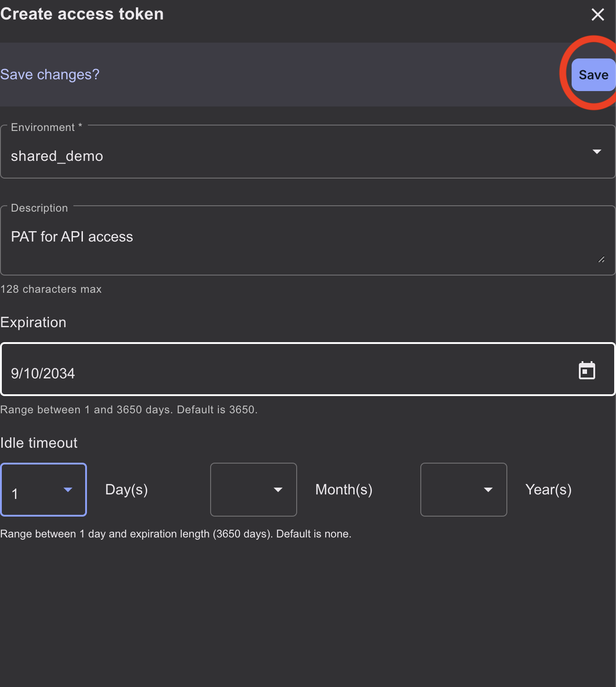Screen dimensions: 616x687
Task: Click the Expiration date field 9/10/2034
Action: click(x=308, y=369)
